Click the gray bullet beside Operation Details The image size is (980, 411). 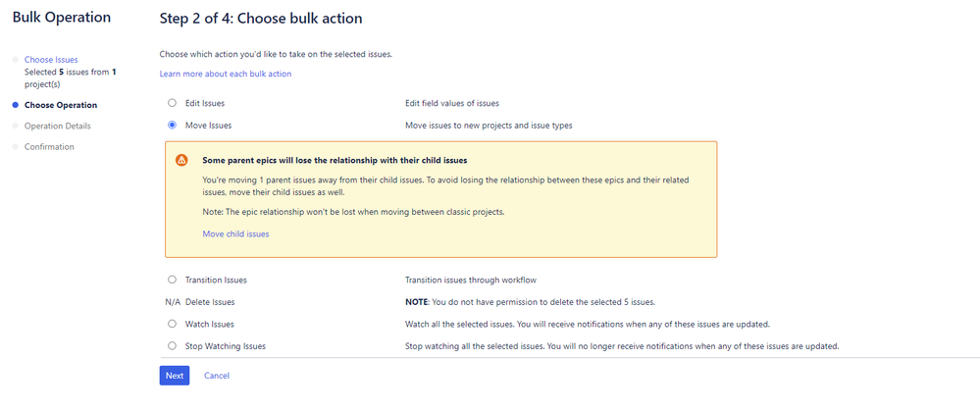pos(15,127)
